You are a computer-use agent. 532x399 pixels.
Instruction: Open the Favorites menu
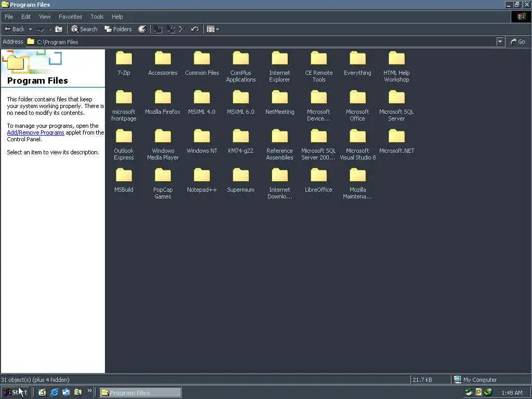point(70,17)
